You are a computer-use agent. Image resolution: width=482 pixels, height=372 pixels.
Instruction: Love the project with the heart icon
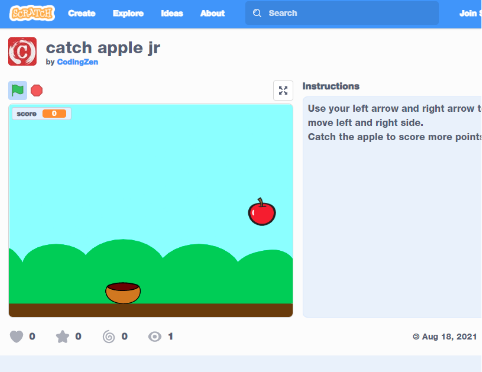pos(16,336)
